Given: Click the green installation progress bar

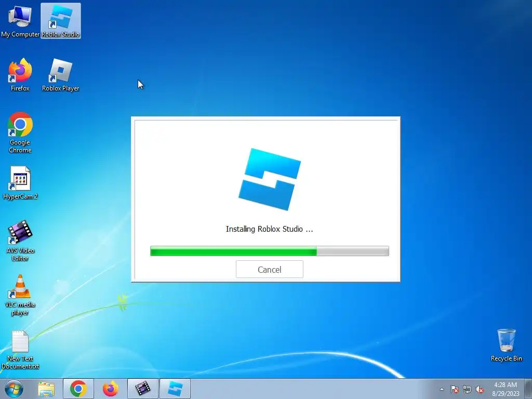Looking at the screenshot, I should 270,251.
